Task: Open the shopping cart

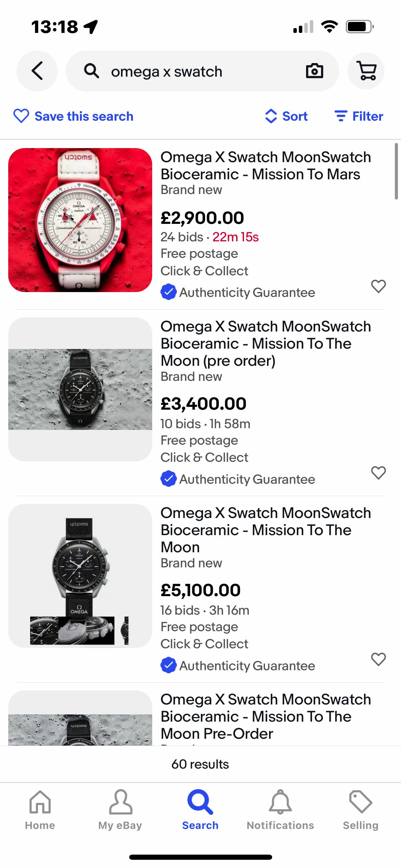Action: [366, 71]
